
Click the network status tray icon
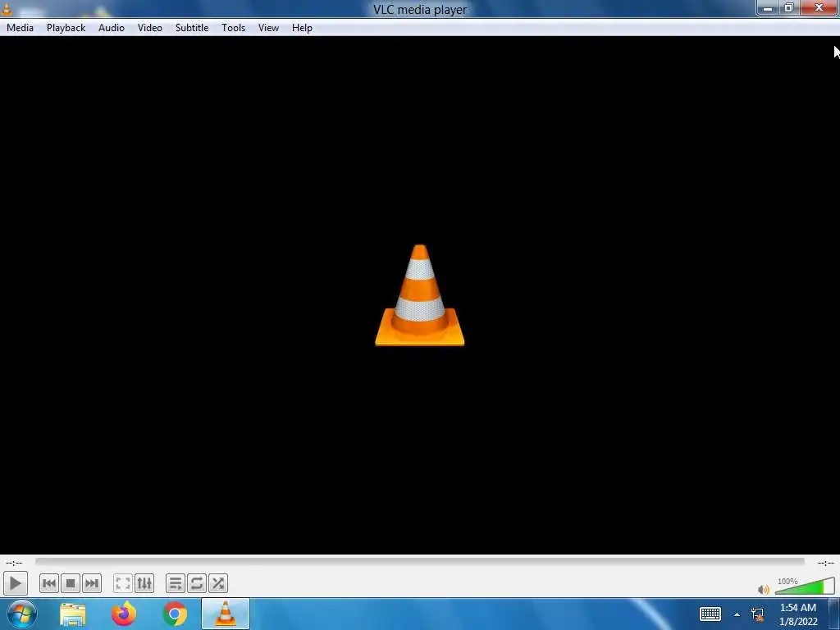757,614
